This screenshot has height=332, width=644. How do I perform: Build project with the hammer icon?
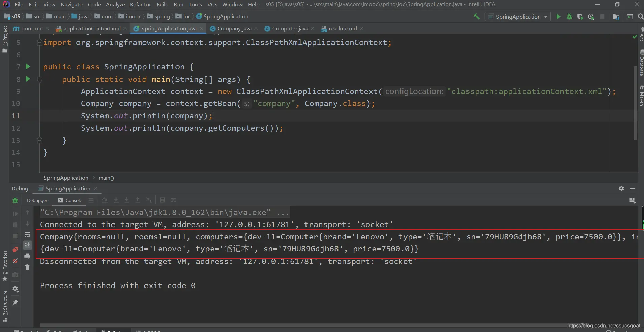476,17
